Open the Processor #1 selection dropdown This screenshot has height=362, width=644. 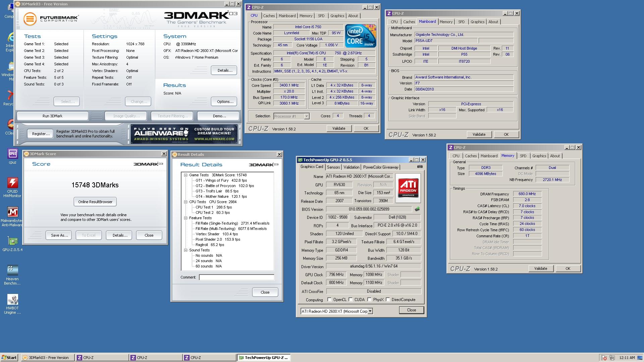coord(307,116)
